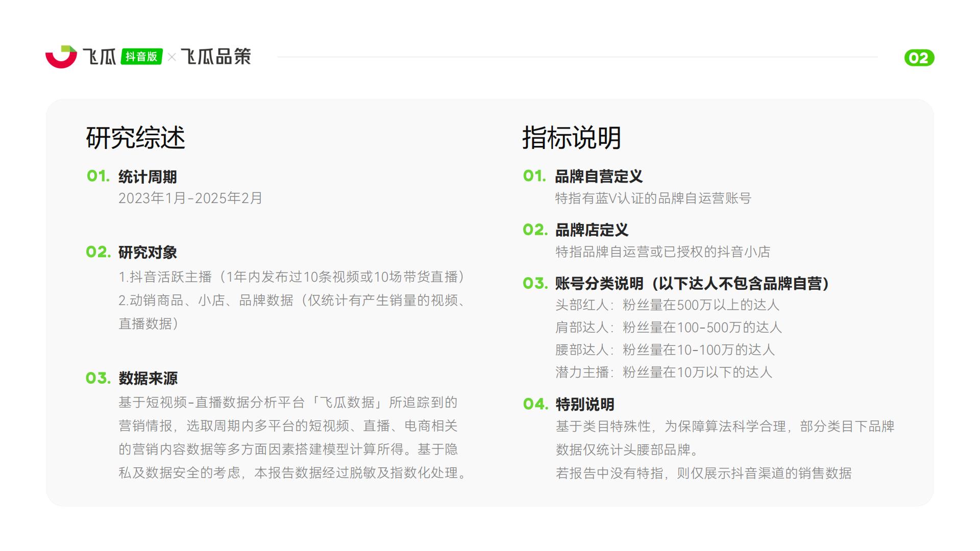Click the green 01. beside 统计周期

pyautogui.click(x=98, y=177)
